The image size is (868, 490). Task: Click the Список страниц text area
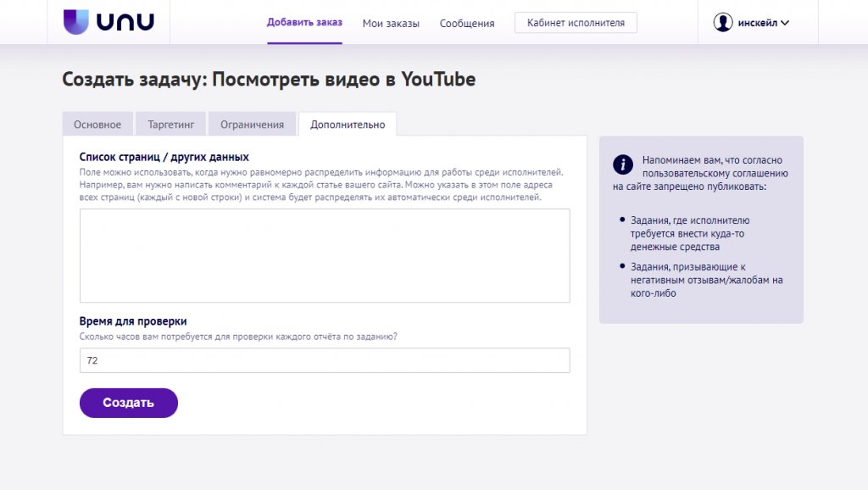(x=325, y=256)
